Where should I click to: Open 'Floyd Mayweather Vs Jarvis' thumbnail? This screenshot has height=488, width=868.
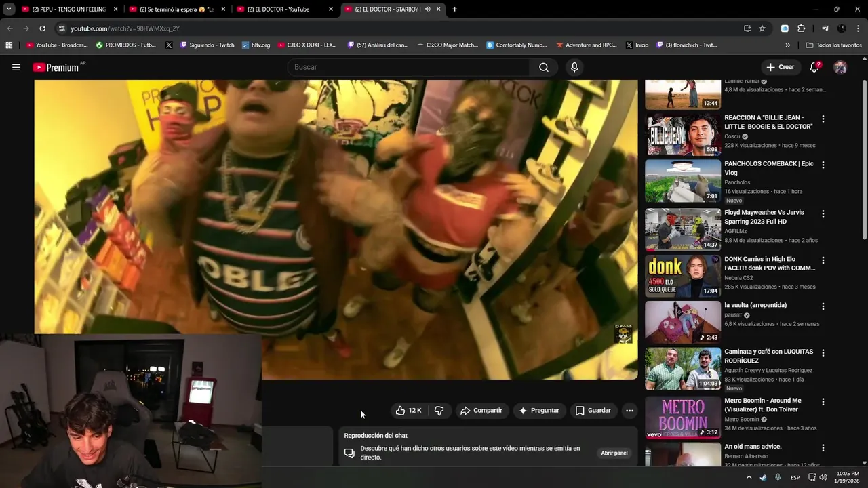pos(683,230)
